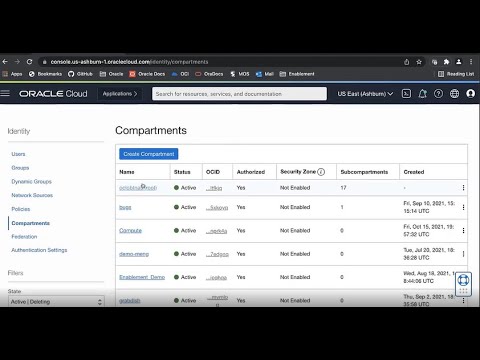Open the Mail bookmark

pos(265,74)
